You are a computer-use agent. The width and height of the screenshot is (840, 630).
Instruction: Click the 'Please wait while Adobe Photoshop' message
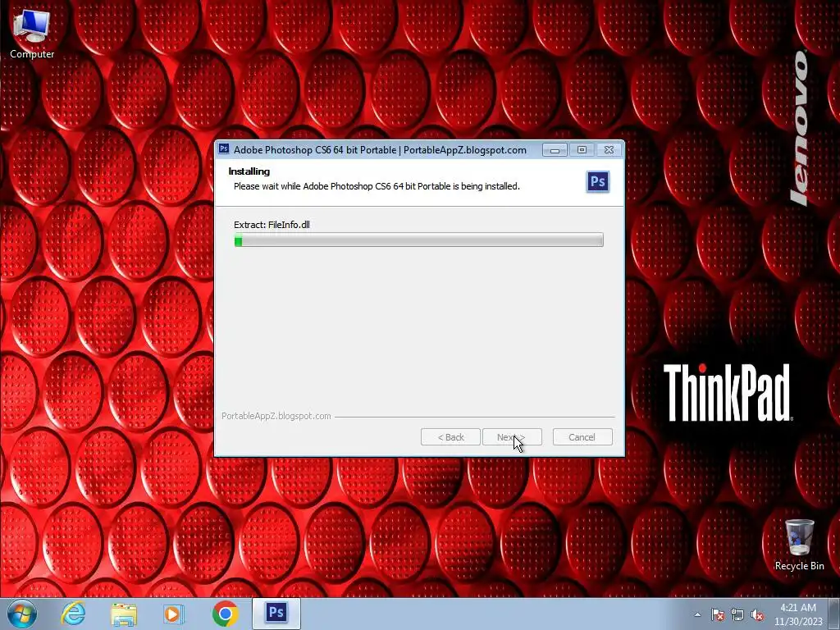click(x=377, y=186)
